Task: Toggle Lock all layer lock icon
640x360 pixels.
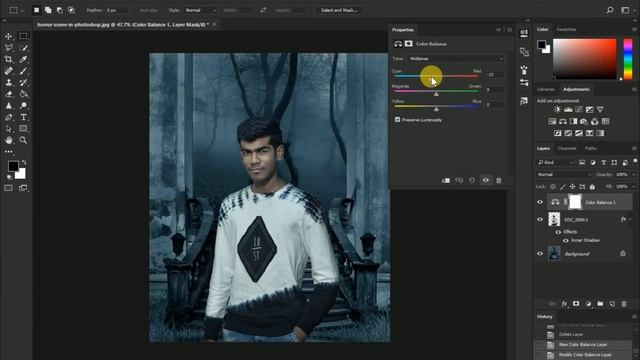Action: pos(592,187)
